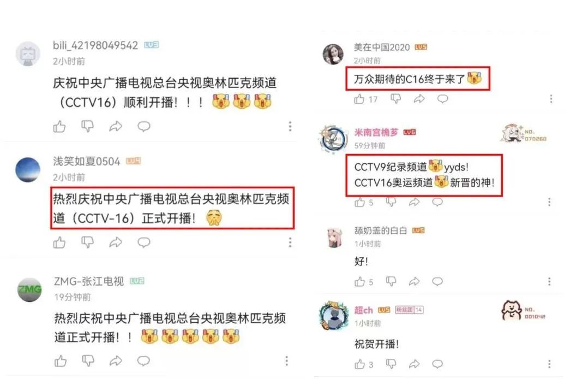Image resolution: width=588 pixels, height=379 pixels.
Task: Open more options for 超ch's comment
Action: (x=549, y=364)
